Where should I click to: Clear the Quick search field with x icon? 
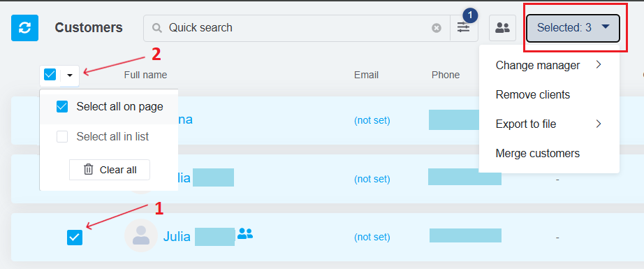(x=436, y=28)
